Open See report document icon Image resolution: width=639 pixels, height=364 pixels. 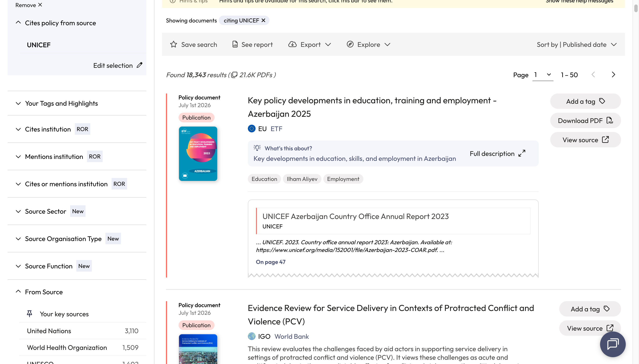tap(235, 44)
